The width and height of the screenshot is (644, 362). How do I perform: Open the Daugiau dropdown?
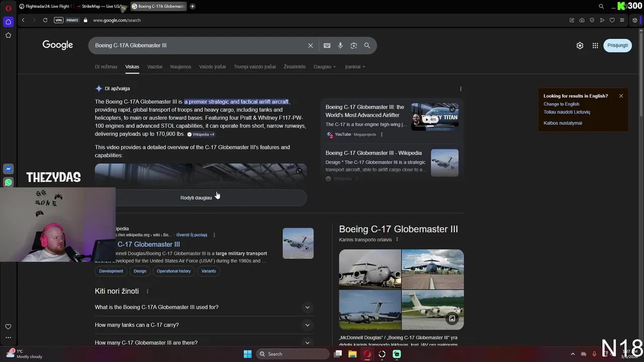pos(325,66)
